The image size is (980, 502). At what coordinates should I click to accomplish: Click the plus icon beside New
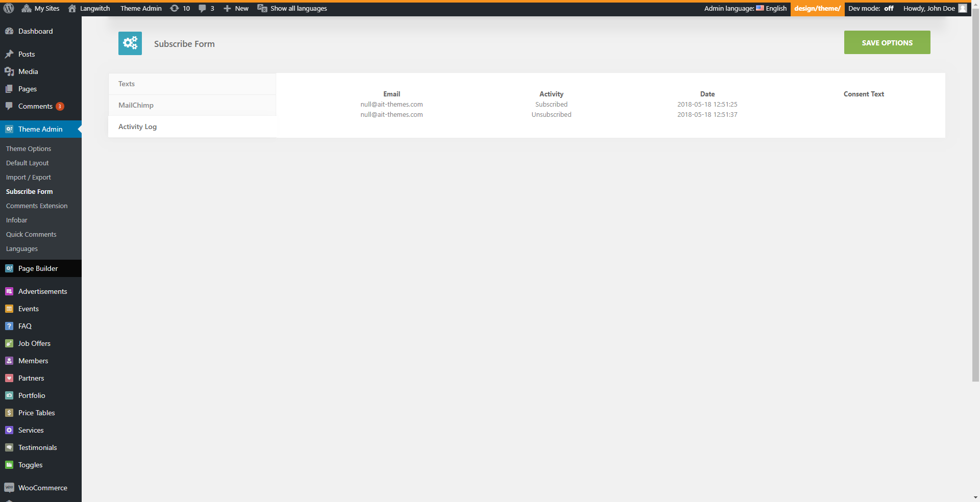tap(227, 8)
